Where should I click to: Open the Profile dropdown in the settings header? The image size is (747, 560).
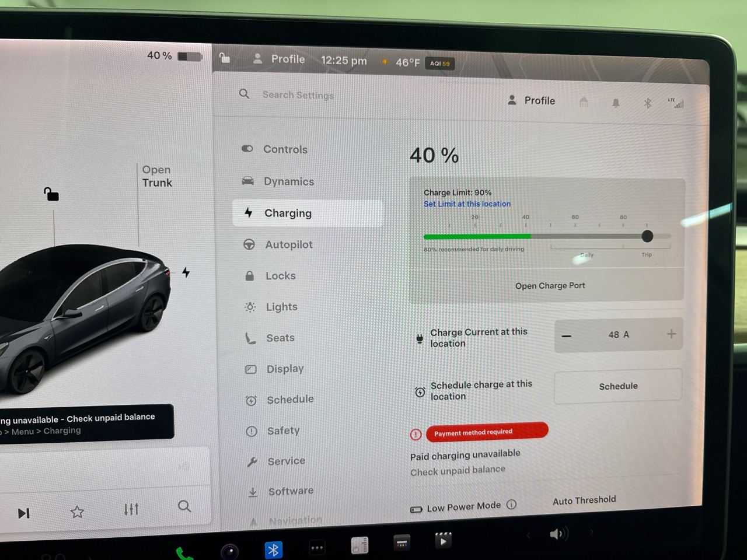tap(532, 100)
